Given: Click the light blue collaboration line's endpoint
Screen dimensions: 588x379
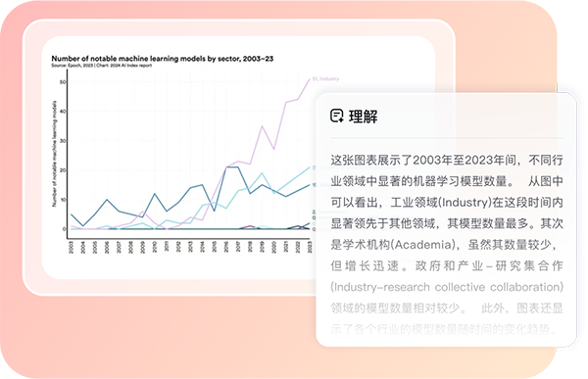Looking at the screenshot, I should (310, 167).
